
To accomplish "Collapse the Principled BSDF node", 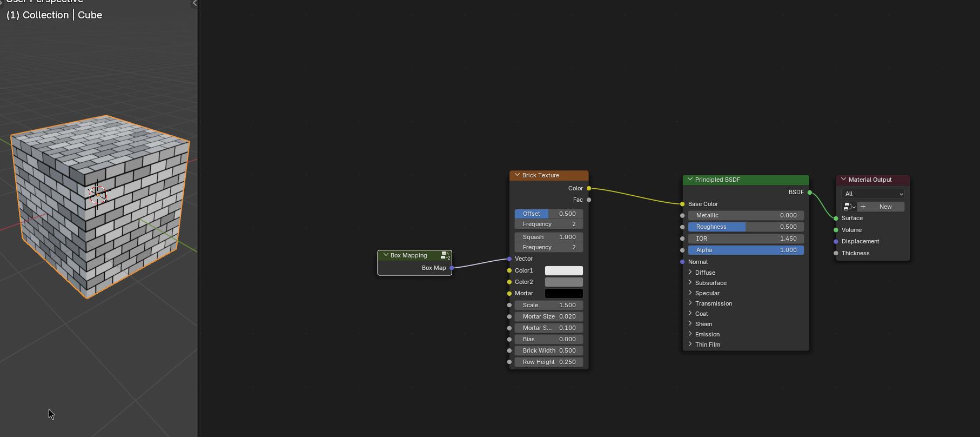I will click(x=690, y=180).
